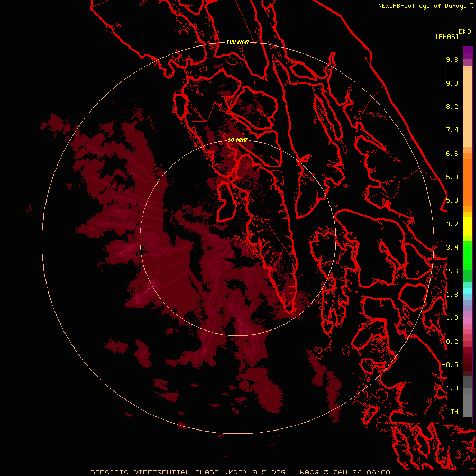Click the 100 NMI range ring label
The image size is (476, 476).
[x=237, y=42]
